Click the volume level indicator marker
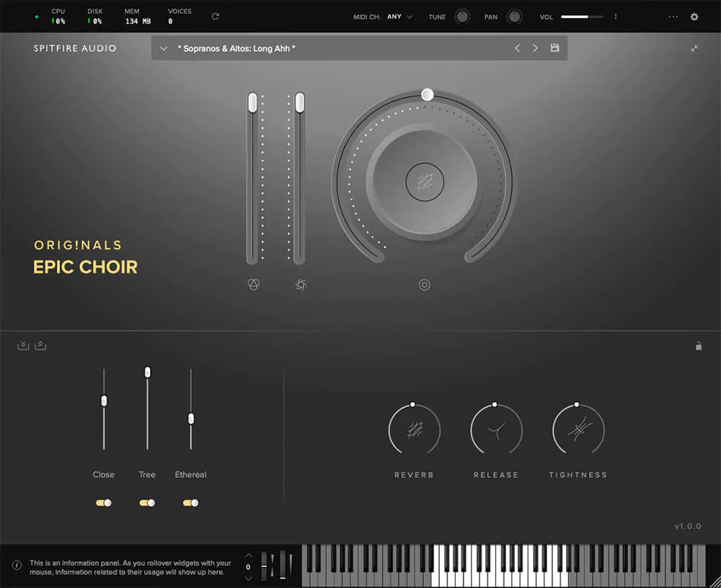 [615, 17]
